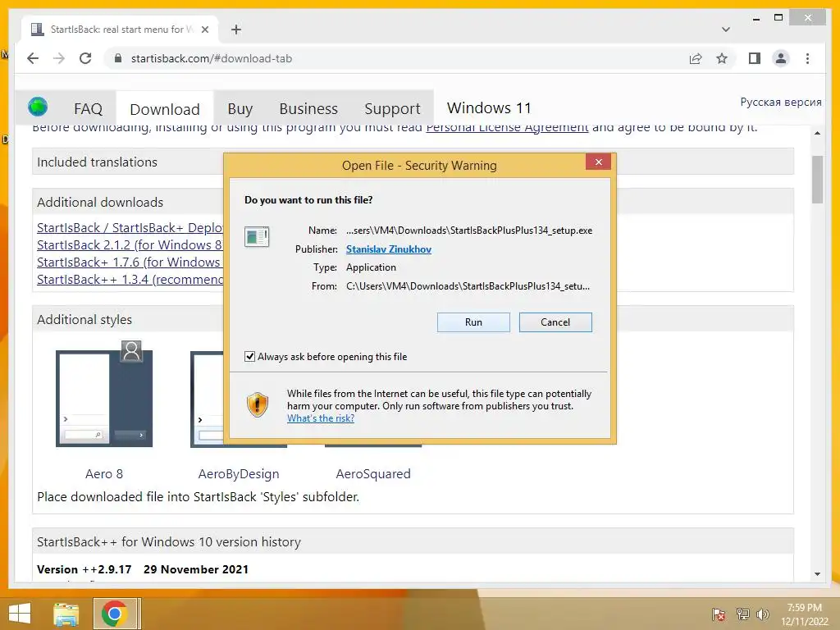Click the page scroll up arrow
The height and width of the screenshot is (630, 840).
coord(817,133)
